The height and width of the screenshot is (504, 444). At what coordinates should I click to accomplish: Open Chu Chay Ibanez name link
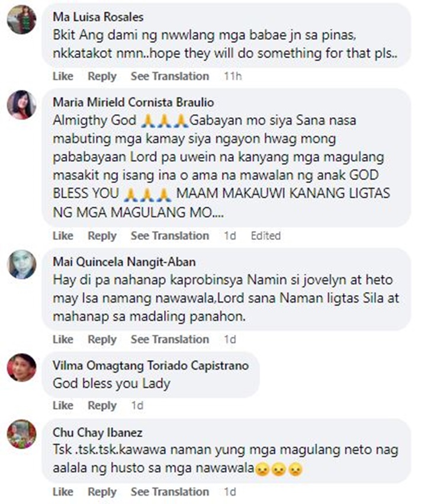pyautogui.click(x=97, y=432)
